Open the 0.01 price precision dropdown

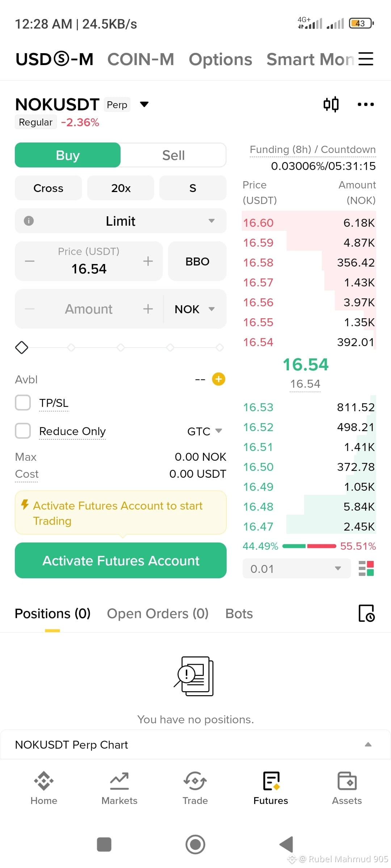297,569
